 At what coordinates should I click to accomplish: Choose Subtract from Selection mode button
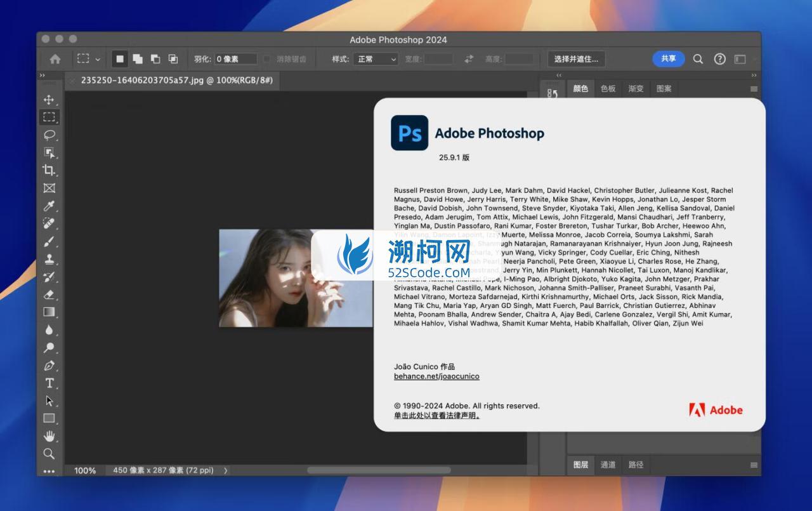[x=155, y=58]
